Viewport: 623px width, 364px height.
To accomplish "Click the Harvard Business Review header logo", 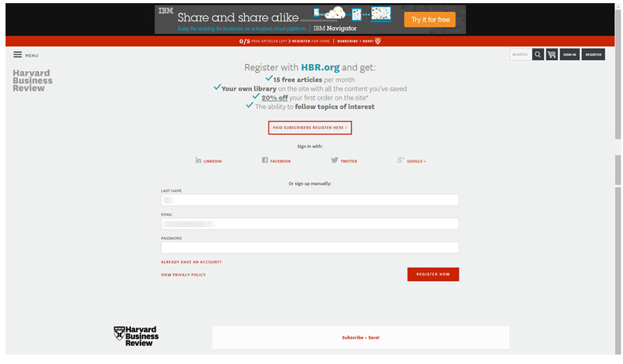I will click(32, 81).
